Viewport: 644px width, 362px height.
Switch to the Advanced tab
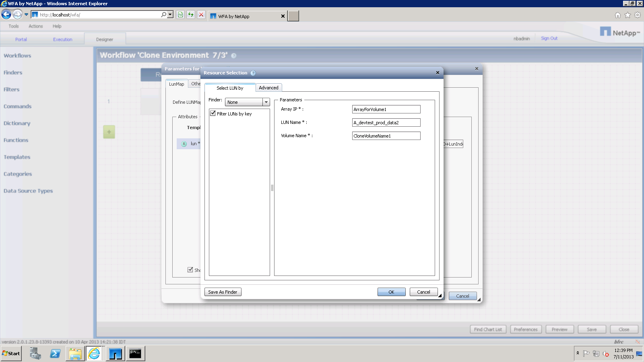coord(268,88)
